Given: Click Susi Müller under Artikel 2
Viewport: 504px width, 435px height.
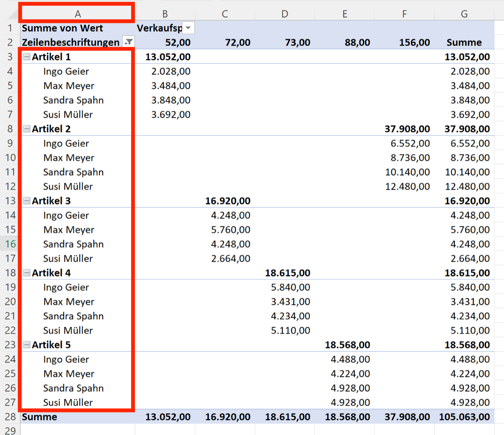Looking at the screenshot, I should point(68,186).
